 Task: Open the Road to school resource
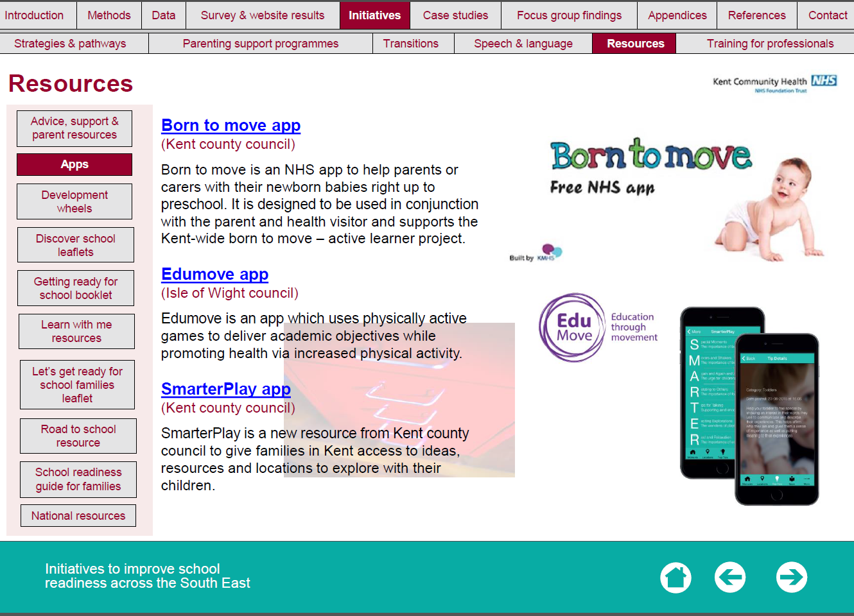pos(78,436)
